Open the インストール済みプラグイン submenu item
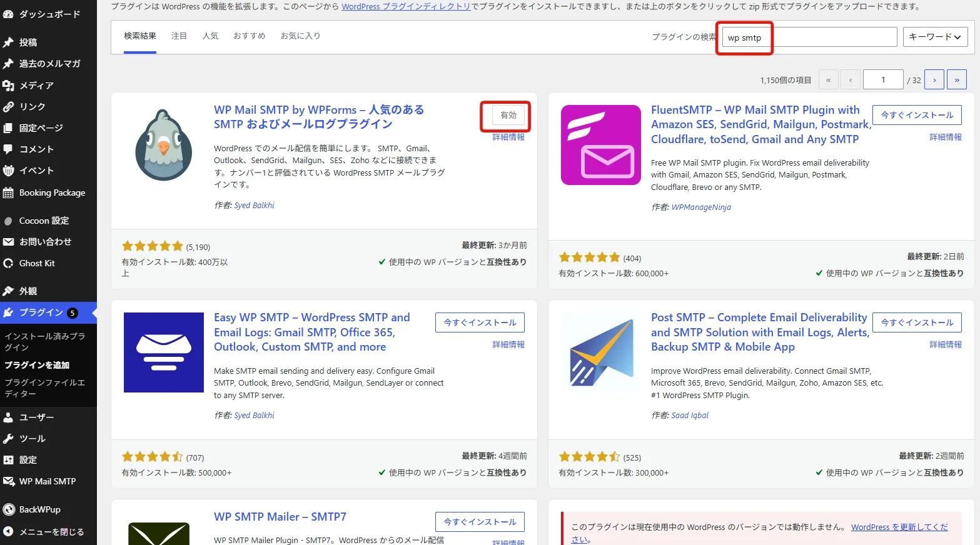This screenshot has width=980, height=545. (45, 342)
